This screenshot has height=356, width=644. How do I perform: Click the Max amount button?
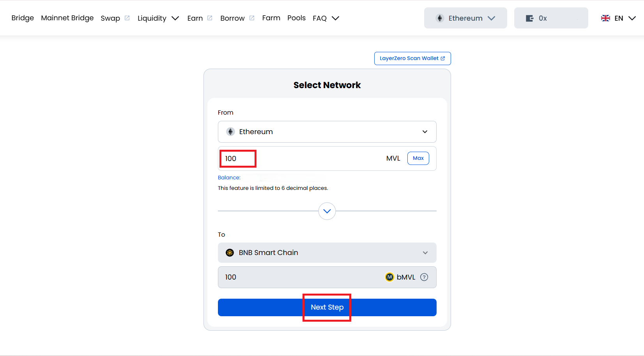pos(418,158)
